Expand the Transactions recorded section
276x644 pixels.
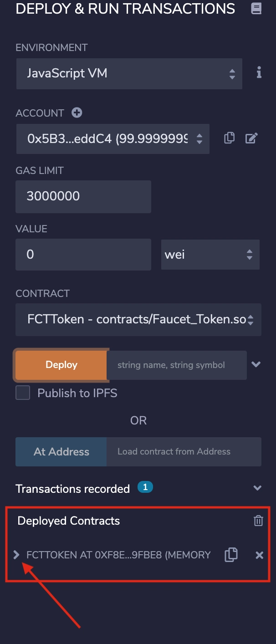pos(257,488)
